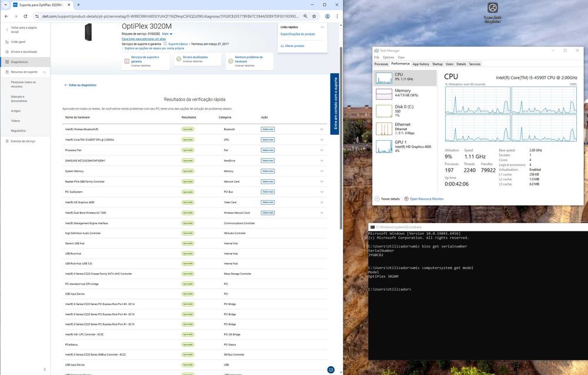Open Task Manager View menu
The height and width of the screenshot is (375, 588).
(401, 58)
